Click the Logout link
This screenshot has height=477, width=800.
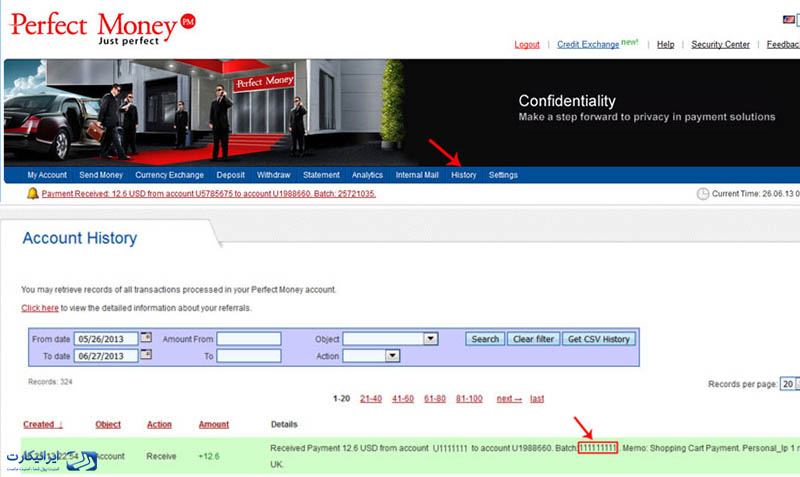point(527,44)
